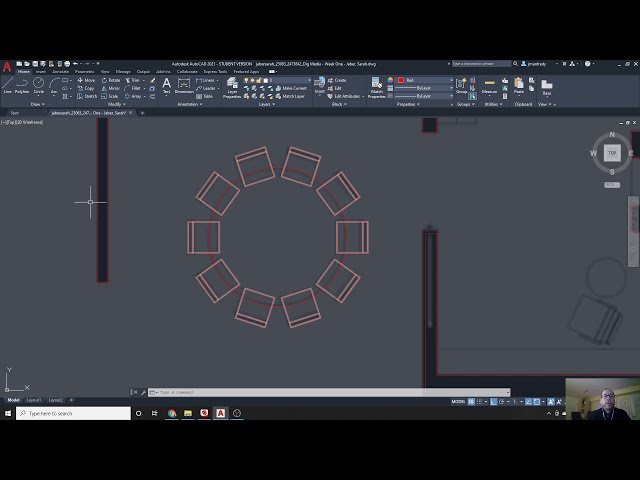The height and width of the screenshot is (480, 640).
Task: Switch to the Layout1 tab
Action: 34,400
